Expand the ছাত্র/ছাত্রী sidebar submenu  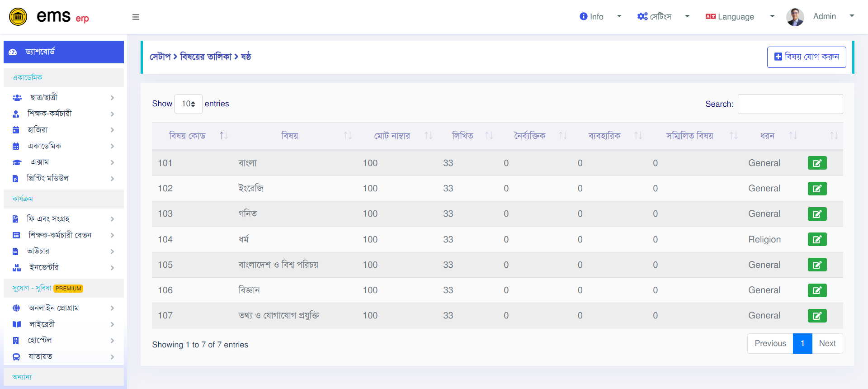63,97
